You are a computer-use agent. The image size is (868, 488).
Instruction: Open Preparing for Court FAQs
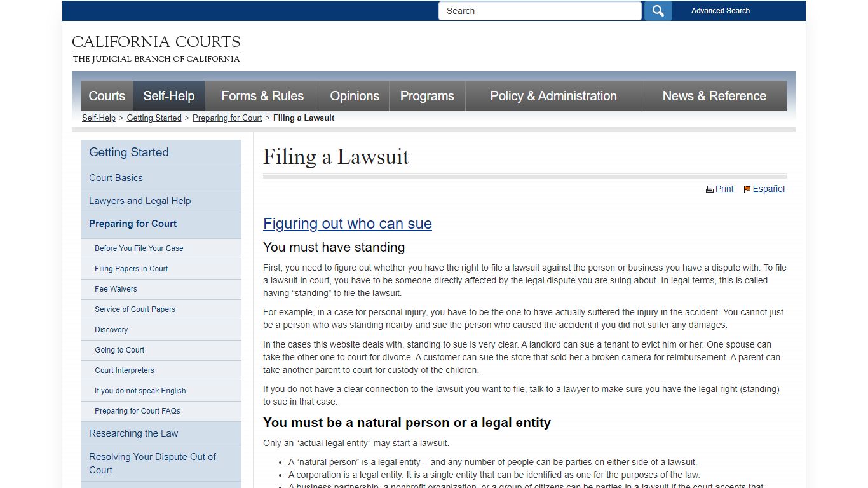(161, 411)
